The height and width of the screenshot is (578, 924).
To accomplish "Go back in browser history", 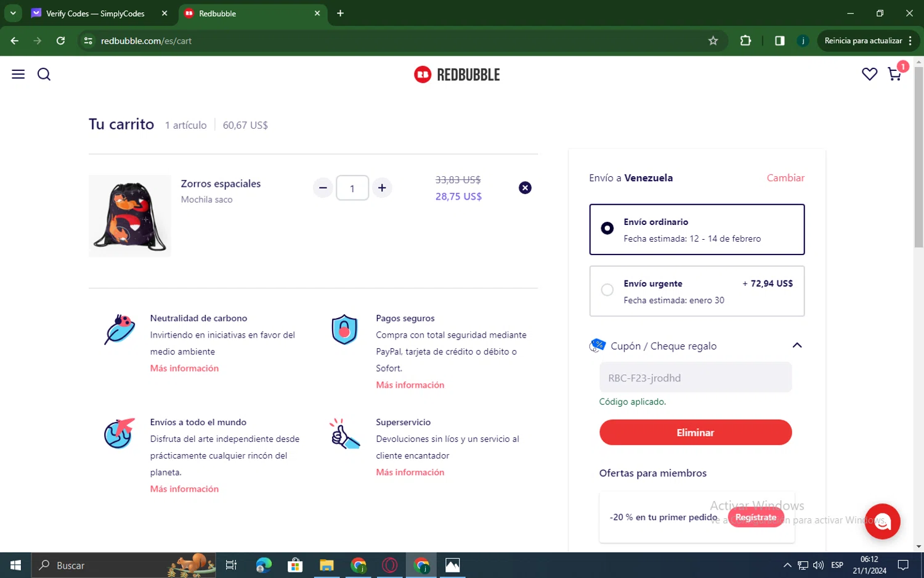I will pyautogui.click(x=15, y=41).
